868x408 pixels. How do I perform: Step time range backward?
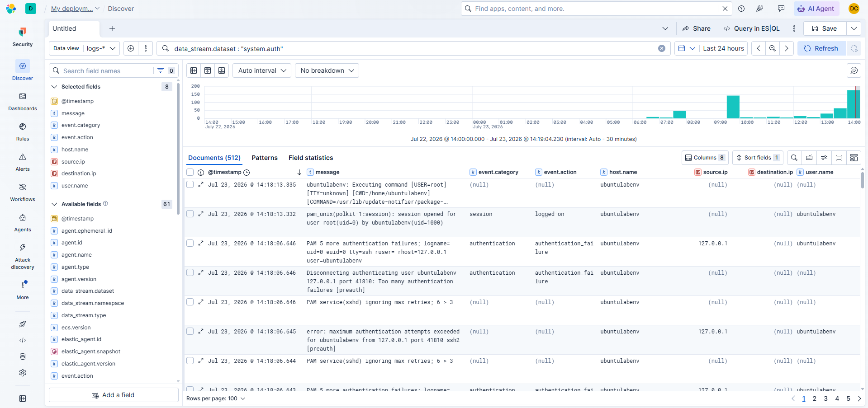point(759,48)
